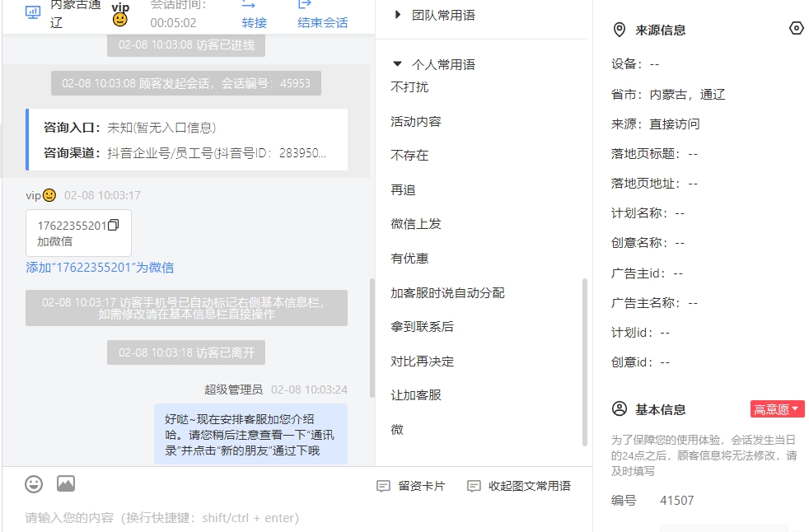Click the 超级管理员 reply message bubble
This screenshot has height=532, width=809.
[250, 435]
